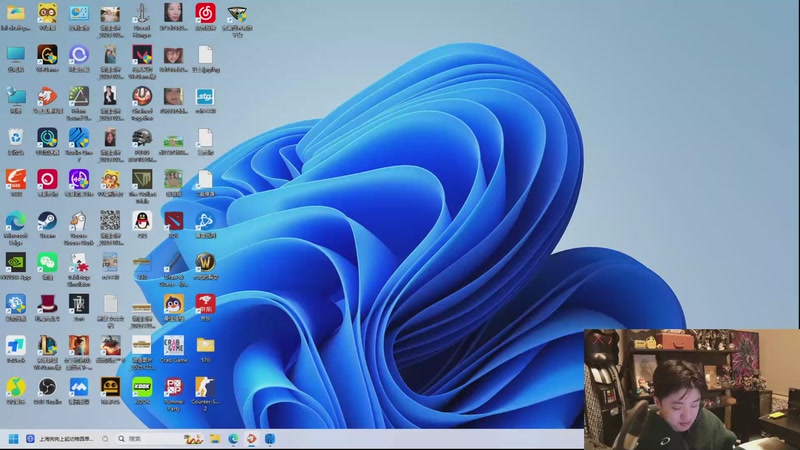
Task: Open the Battle.net launcher shortcut
Action: tap(205, 221)
